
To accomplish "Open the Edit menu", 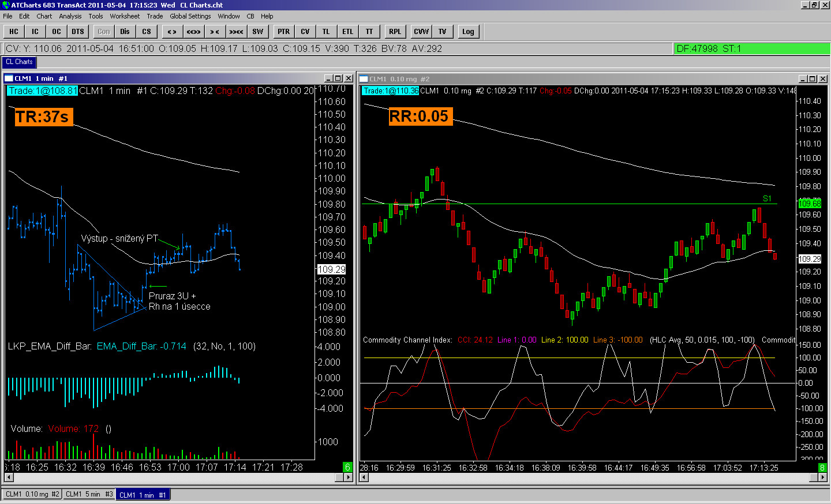I will point(24,16).
